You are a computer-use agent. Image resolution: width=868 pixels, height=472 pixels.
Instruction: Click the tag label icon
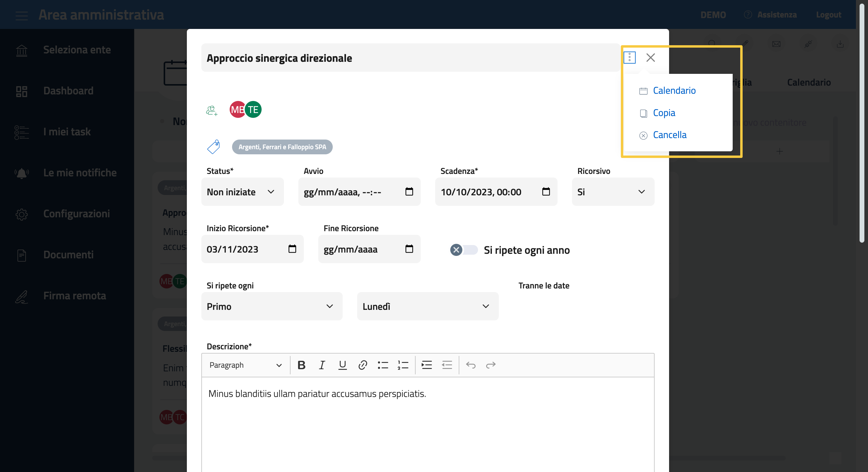pos(213,147)
